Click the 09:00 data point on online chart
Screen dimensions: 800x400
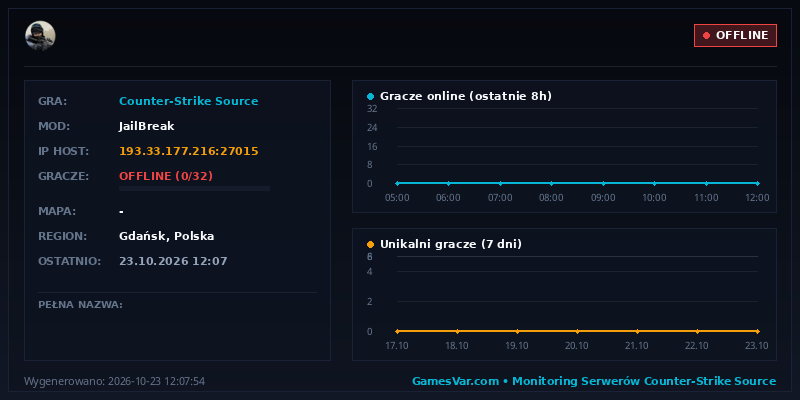click(x=603, y=183)
